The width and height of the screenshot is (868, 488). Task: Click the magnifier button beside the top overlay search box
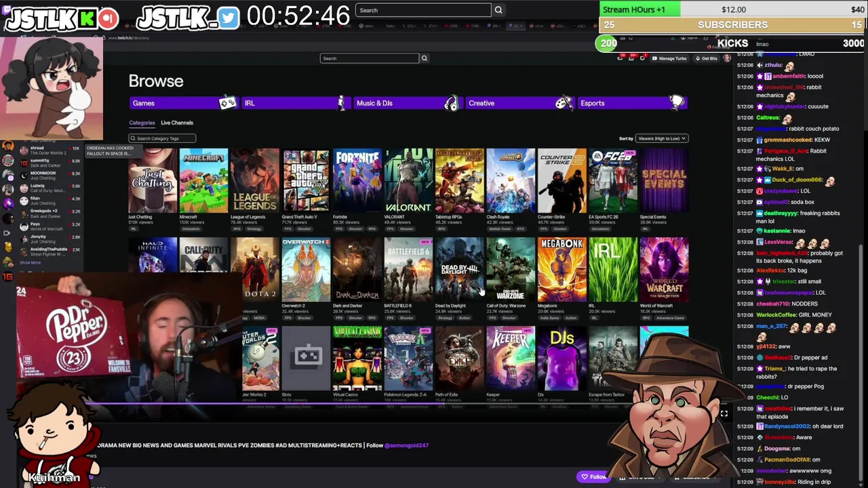498,10
